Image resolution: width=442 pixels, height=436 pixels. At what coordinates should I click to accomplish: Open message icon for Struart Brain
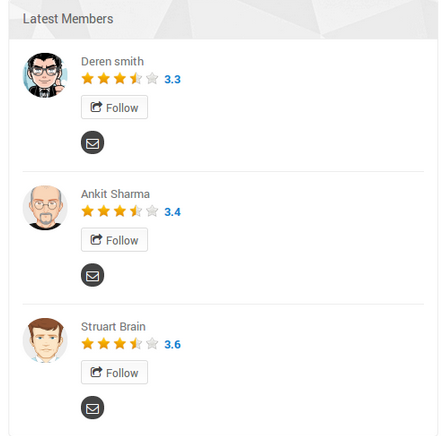[x=92, y=408]
